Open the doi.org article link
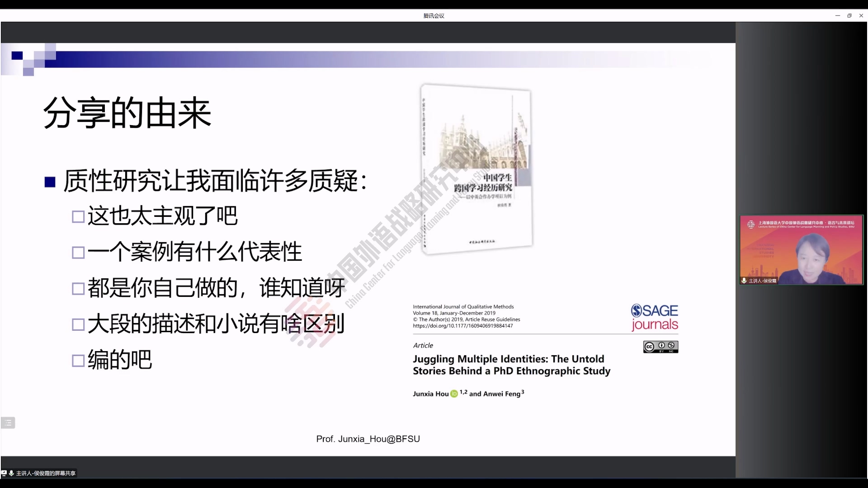This screenshot has width=868, height=488. click(x=462, y=326)
